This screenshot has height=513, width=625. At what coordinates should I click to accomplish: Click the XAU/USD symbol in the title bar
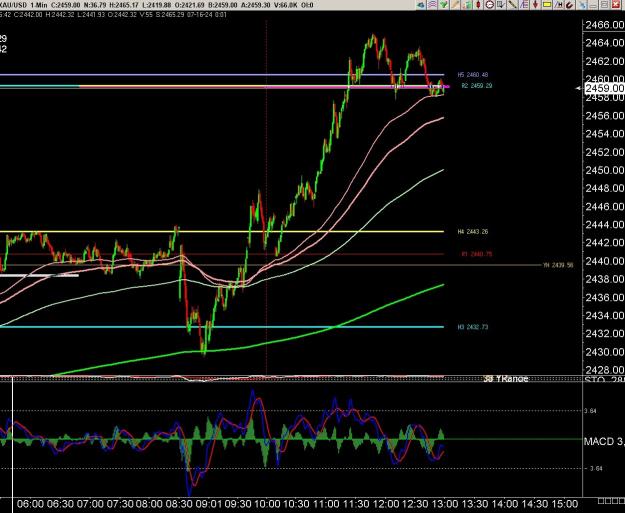pyautogui.click(x=13, y=5)
